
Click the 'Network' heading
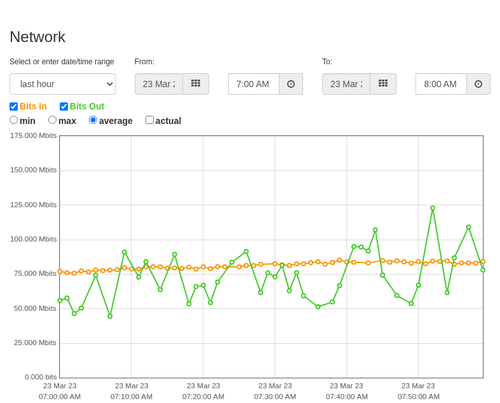(37, 37)
